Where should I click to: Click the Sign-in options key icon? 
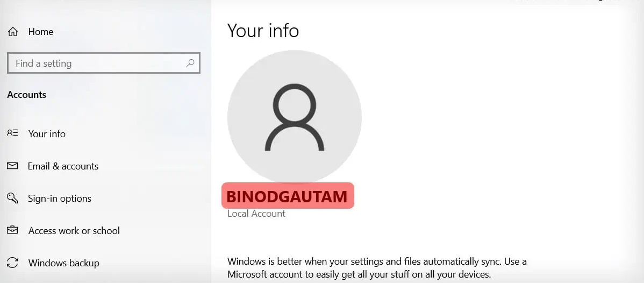pyautogui.click(x=13, y=199)
